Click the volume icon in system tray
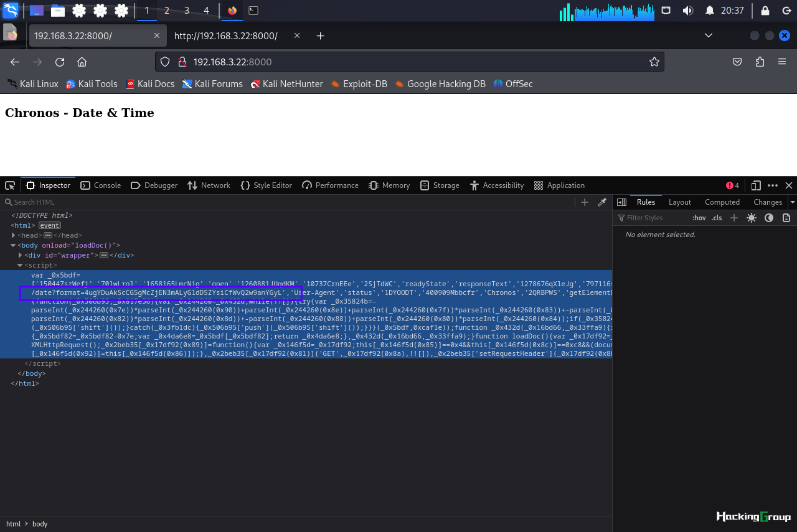 click(x=687, y=11)
